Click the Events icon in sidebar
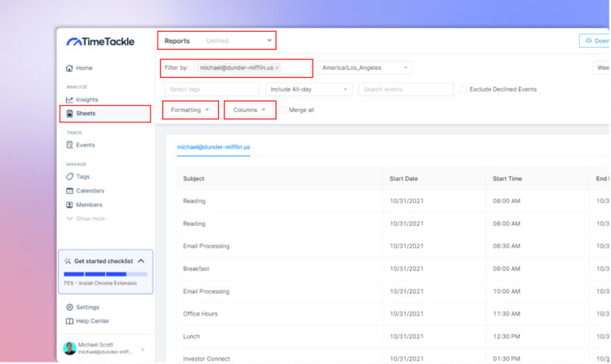The height and width of the screenshot is (364, 611). tap(69, 145)
